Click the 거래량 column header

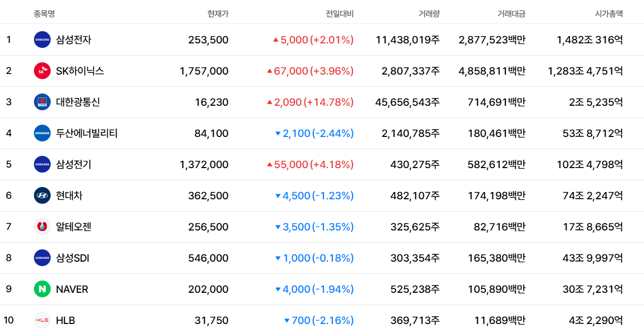click(429, 13)
